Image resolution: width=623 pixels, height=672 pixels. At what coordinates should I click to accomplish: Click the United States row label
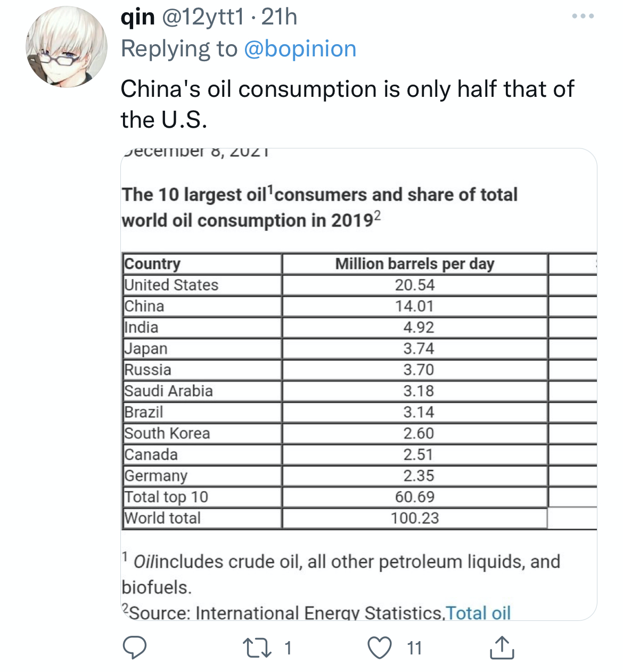pos(171,285)
